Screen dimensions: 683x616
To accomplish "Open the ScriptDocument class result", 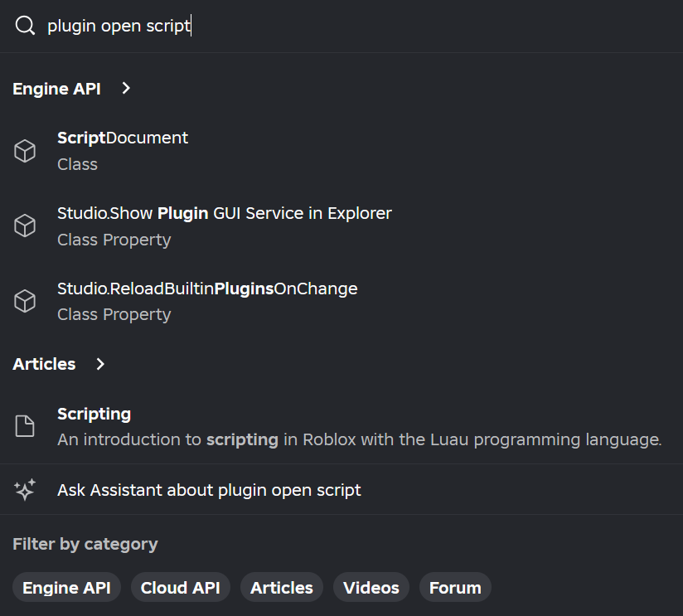I will [x=341, y=151].
